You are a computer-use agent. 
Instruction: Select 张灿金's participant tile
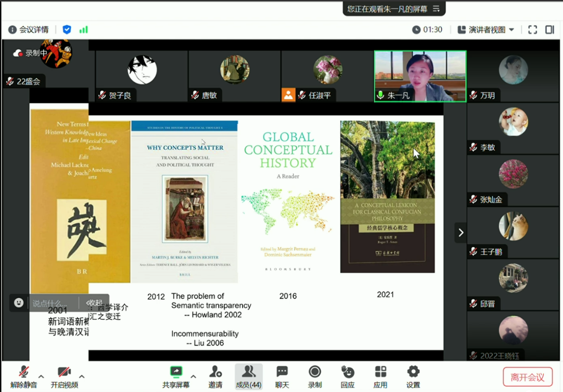tap(513, 180)
